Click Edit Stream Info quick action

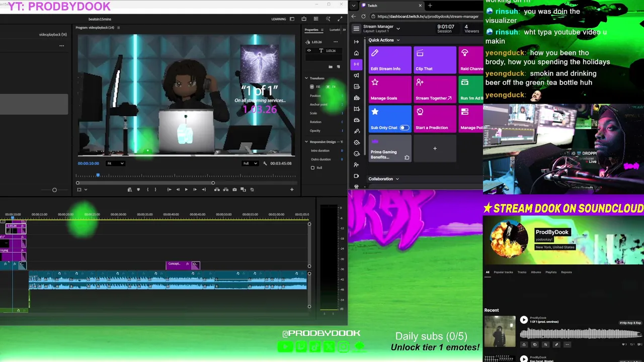(x=390, y=60)
